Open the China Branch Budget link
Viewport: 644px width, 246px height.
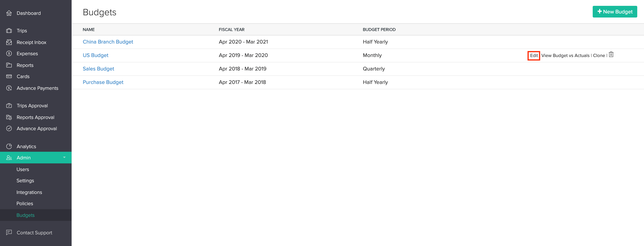(108, 42)
